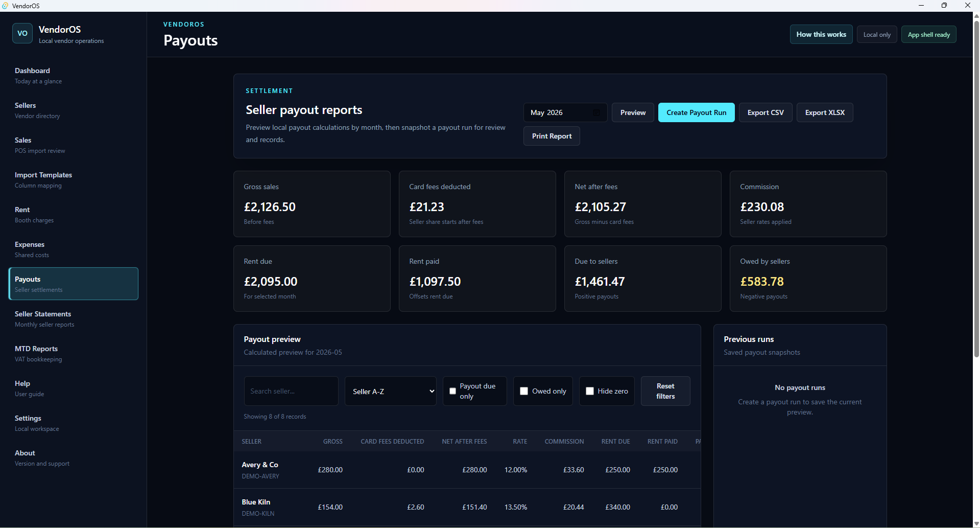The width and height of the screenshot is (980, 528).
Task: Click the App shell ready badge
Action: (x=928, y=34)
